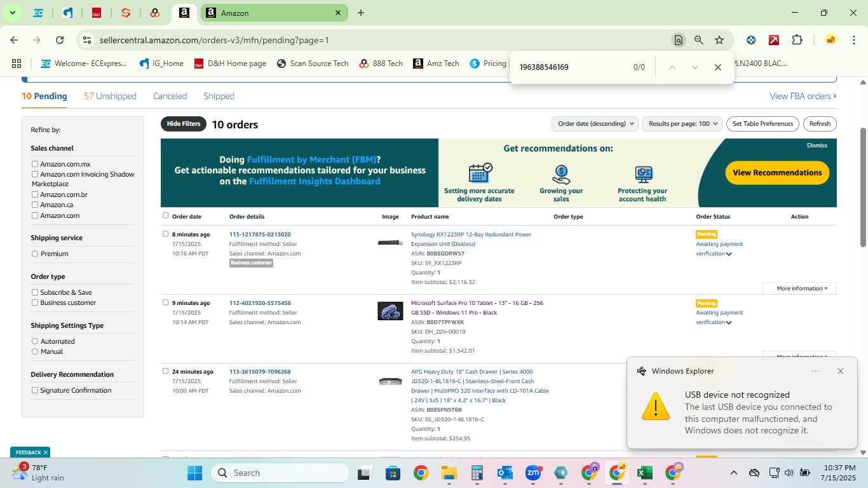Select Manual shipping settings radio
The width and height of the screenshot is (868, 488).
pyautogui.click(x=35, y=351)
